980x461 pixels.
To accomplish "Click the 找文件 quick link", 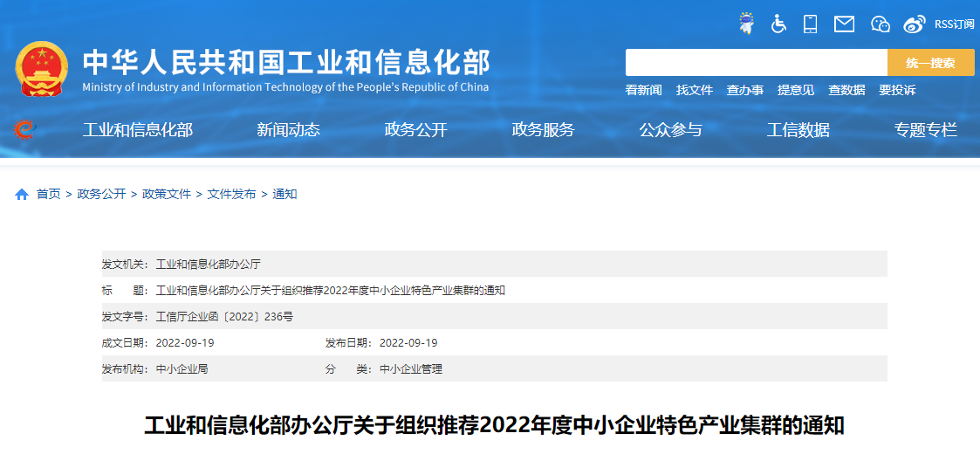I will coord(694,90).
